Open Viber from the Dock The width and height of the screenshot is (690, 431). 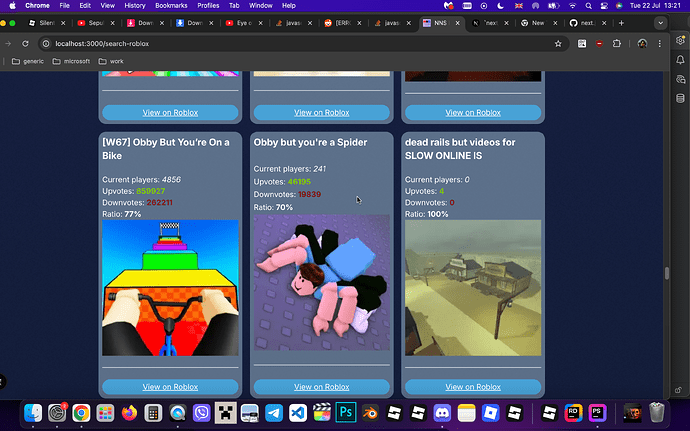[x=202, y=413]
